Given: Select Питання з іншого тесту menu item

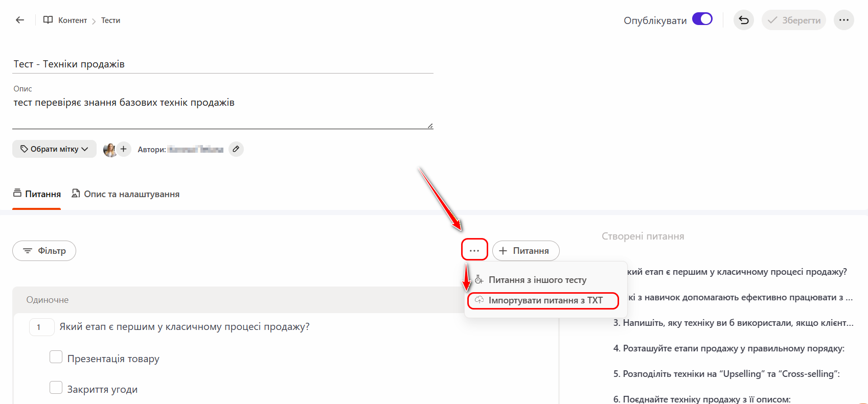Looking at the screenshot, I should click(537, 280).
